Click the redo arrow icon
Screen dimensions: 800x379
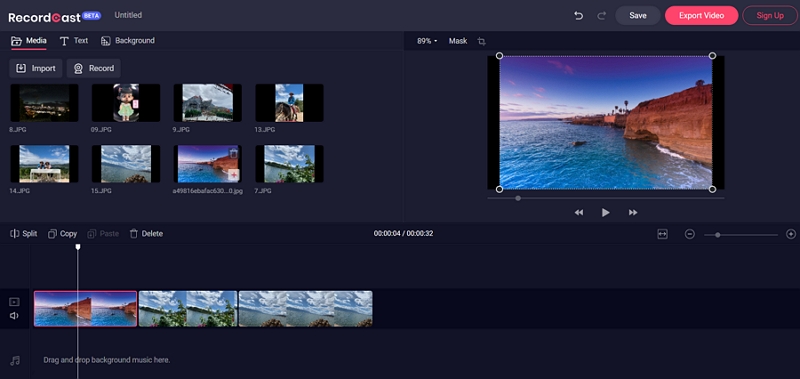click(602, 16)
